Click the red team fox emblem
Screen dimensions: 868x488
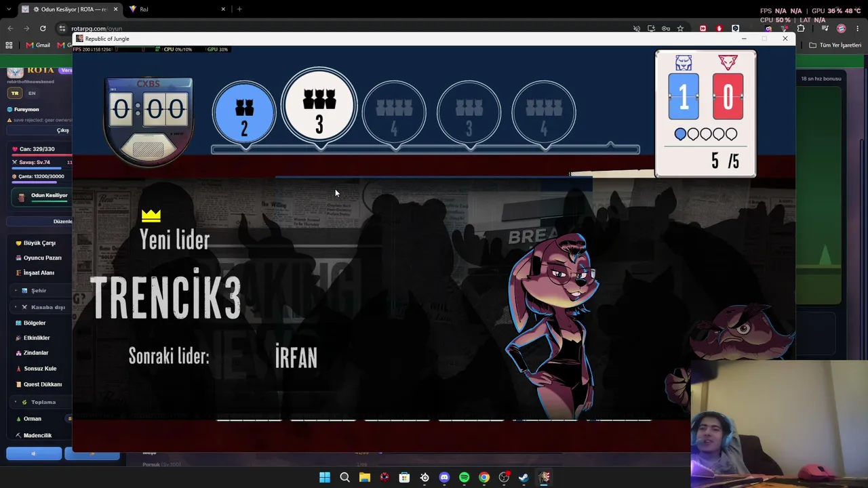coord(728,62)
